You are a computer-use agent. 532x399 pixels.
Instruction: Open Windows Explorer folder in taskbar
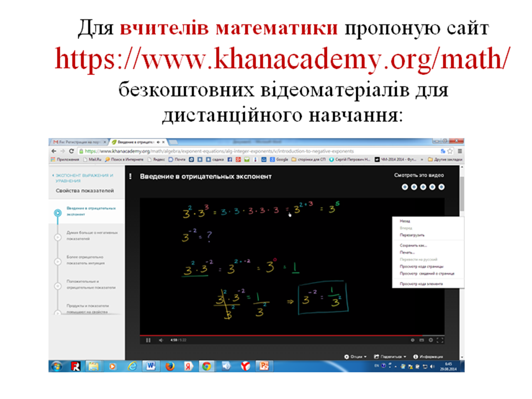pos(93,366)
